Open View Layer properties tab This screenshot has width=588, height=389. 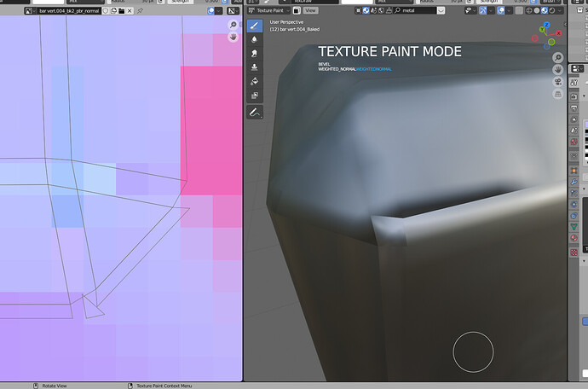[x=574, y=119]
